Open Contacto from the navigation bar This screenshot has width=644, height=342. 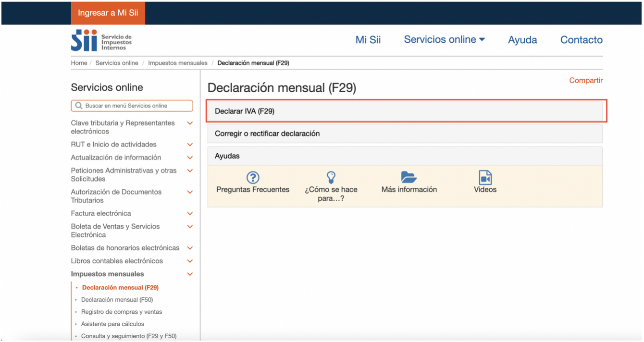(582, 39)
